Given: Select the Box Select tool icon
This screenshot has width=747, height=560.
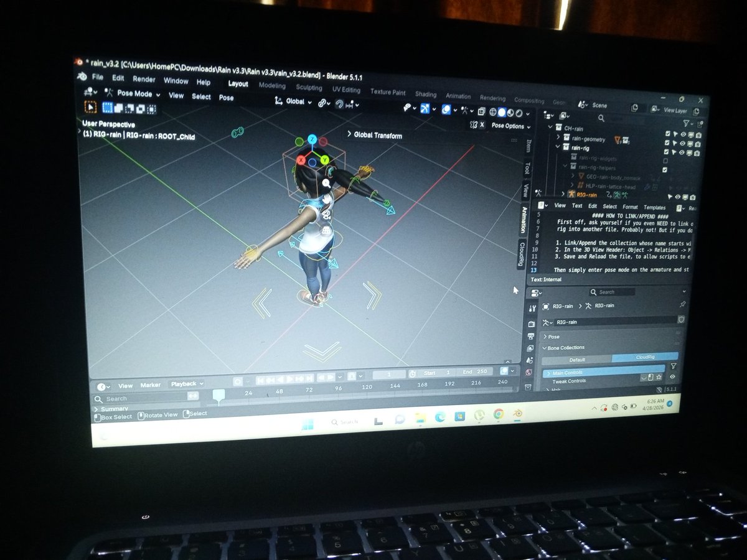Looking at the screenshot, I should [x=91, y=107].
